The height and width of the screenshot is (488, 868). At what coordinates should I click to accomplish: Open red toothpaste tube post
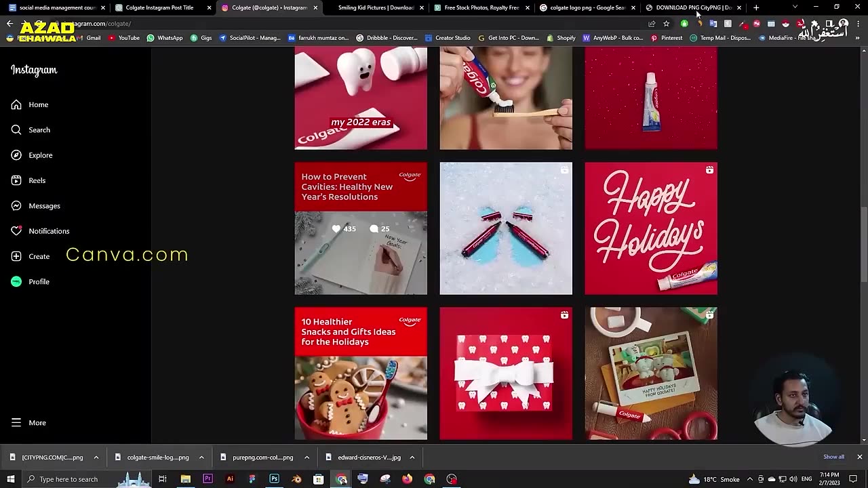click(x=651, y=98)
